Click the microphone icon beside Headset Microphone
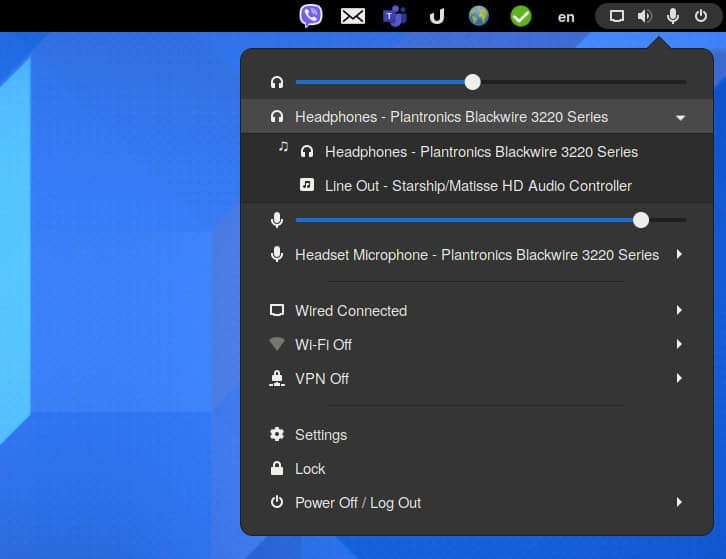The height and width of the screenshot is (559, 726). coord(277,254)
